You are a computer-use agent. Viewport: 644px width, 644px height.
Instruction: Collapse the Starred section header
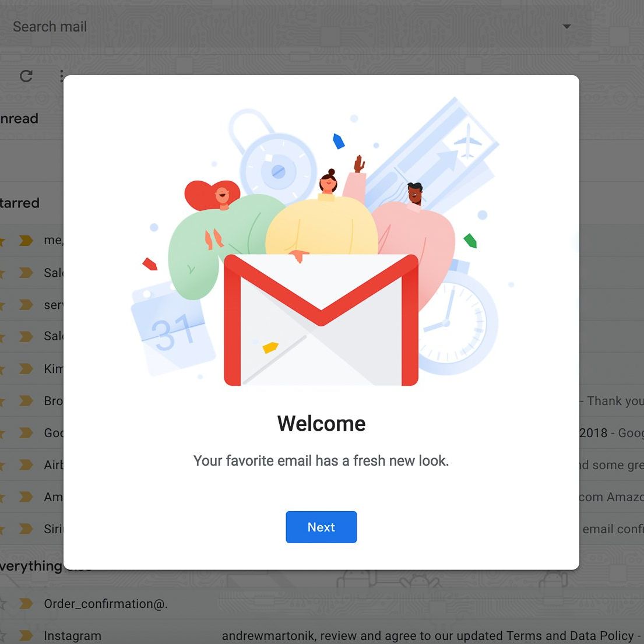coord(19,203)
